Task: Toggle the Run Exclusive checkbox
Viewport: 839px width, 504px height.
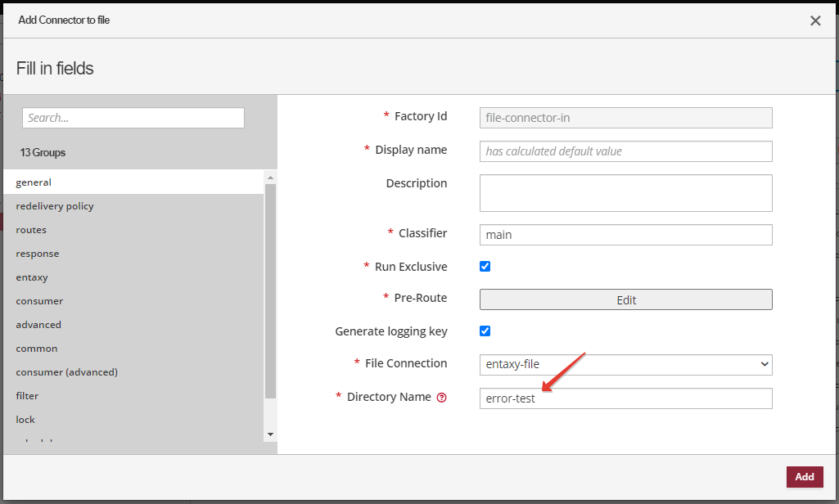Action: [485, 267]
